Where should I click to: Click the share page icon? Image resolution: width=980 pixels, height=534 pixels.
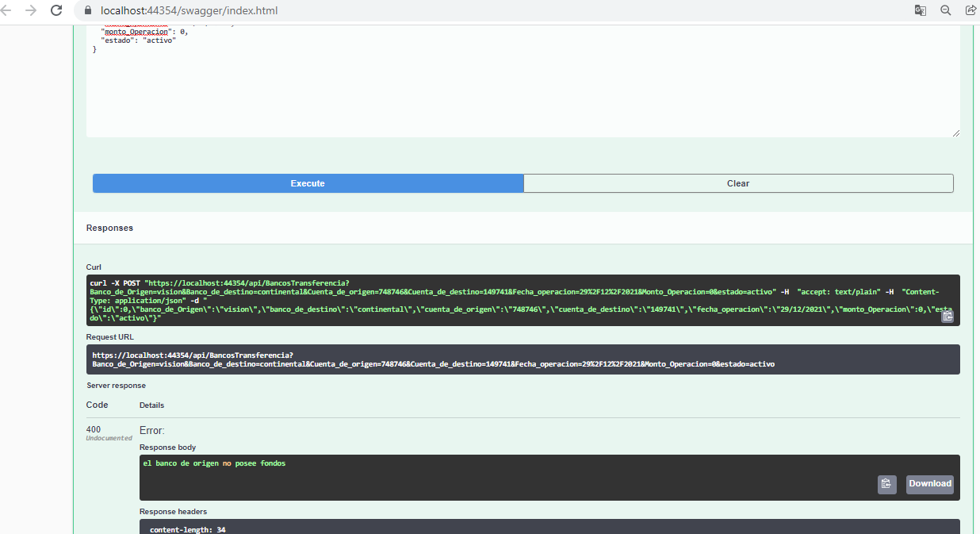tap(970, 10)
